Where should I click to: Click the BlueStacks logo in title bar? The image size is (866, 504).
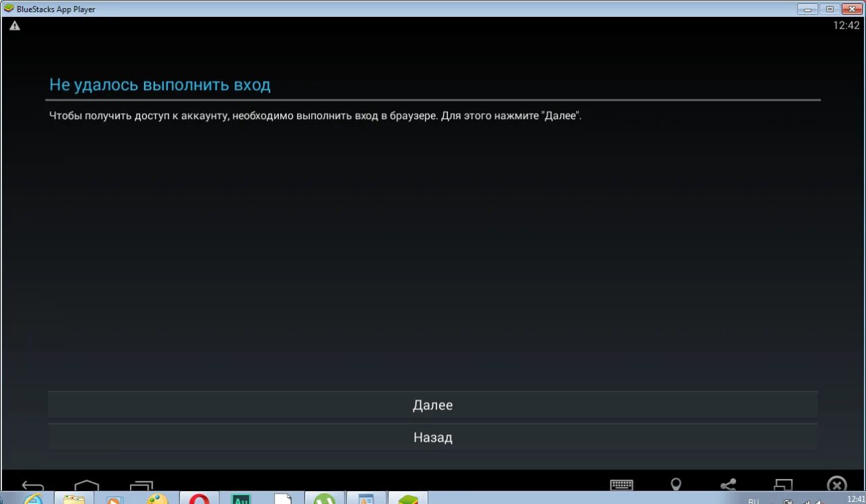point(9,9)
